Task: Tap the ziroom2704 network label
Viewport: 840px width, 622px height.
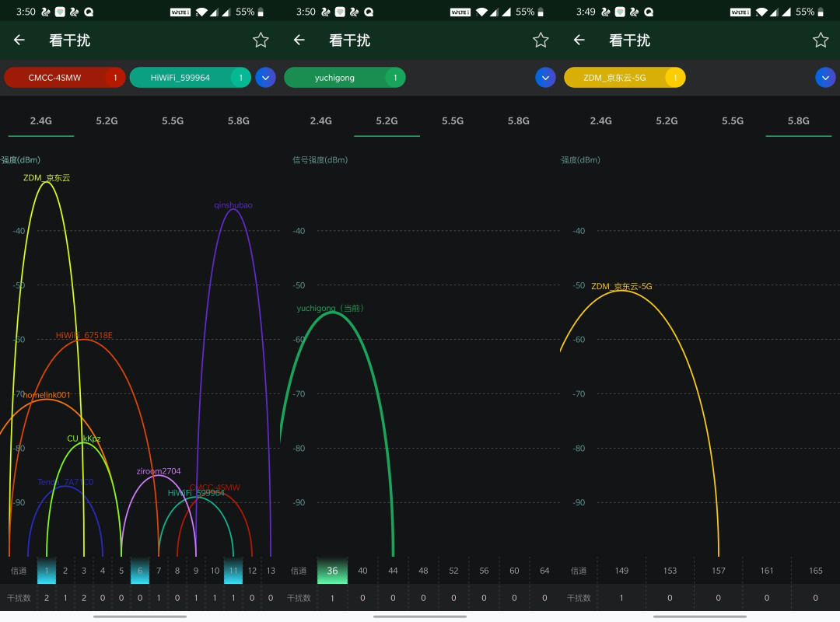Action: (x=159, y=471)
